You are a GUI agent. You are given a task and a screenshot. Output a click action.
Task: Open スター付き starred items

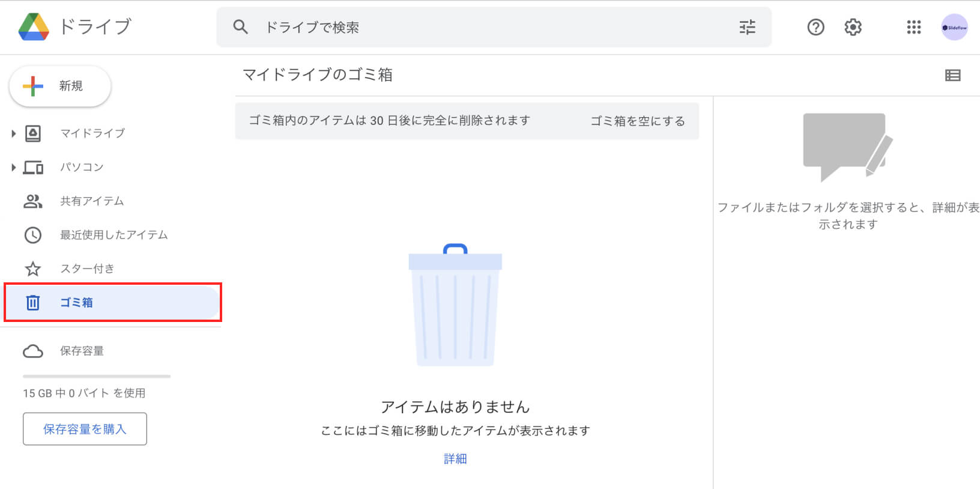point(86,269)
